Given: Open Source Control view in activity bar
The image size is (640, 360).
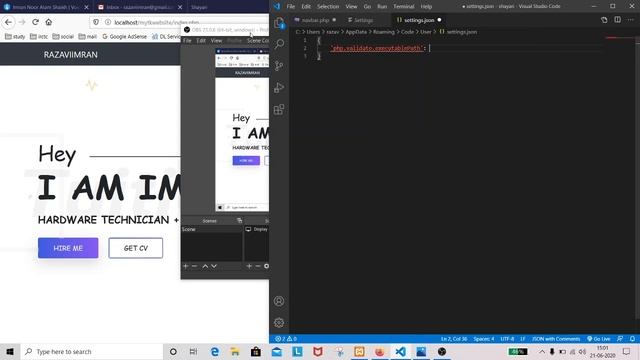Looking at the screenshot, I should point(279,66).
